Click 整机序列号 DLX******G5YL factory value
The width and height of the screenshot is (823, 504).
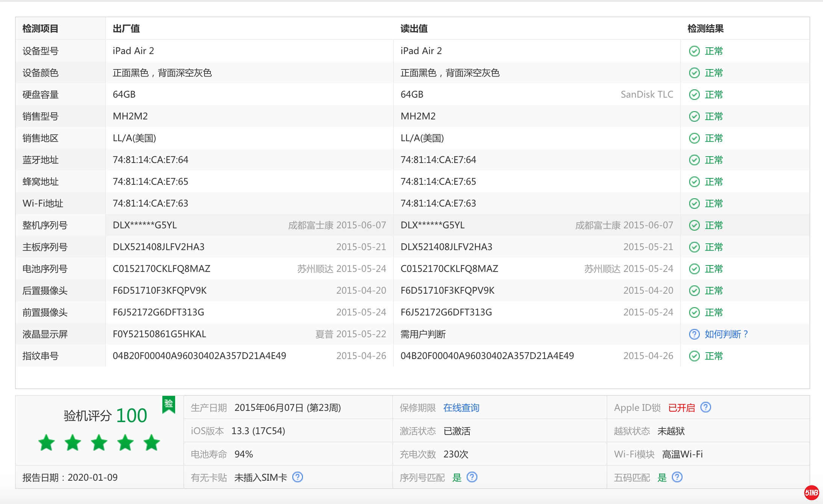click(145, 225)
